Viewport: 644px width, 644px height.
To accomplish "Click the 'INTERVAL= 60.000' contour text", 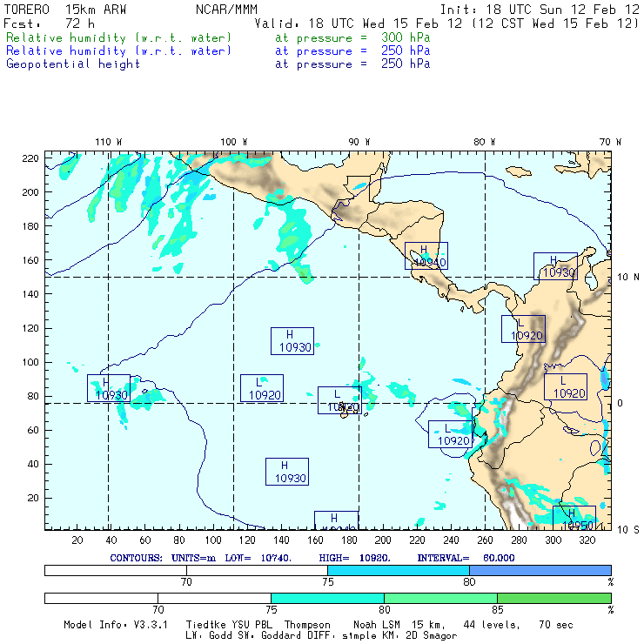I will point(466,558).
